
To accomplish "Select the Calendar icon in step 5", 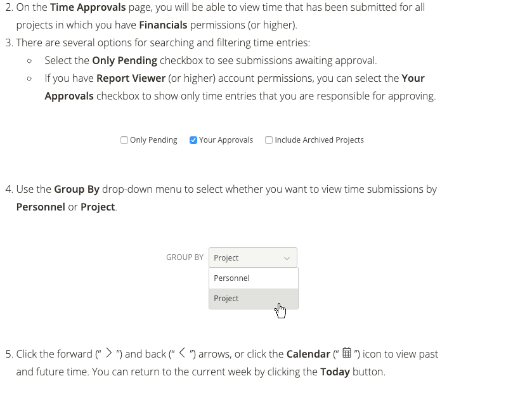I will click(x=347, y=354).
